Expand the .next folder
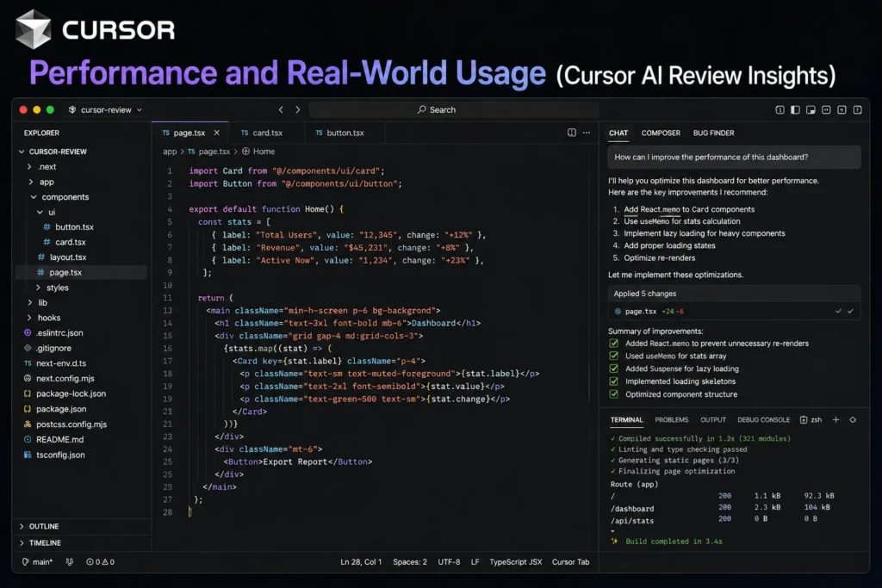 pos(30,166)
